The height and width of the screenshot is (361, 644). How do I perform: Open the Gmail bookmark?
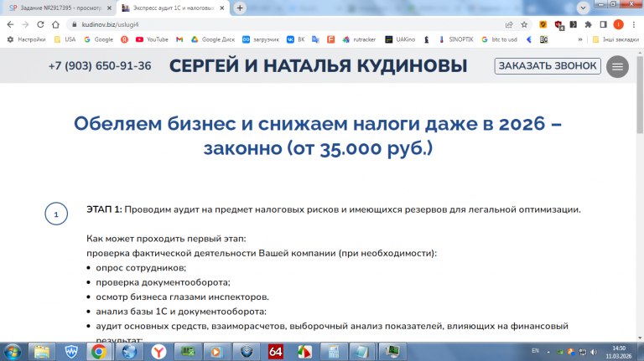[179, 39]
